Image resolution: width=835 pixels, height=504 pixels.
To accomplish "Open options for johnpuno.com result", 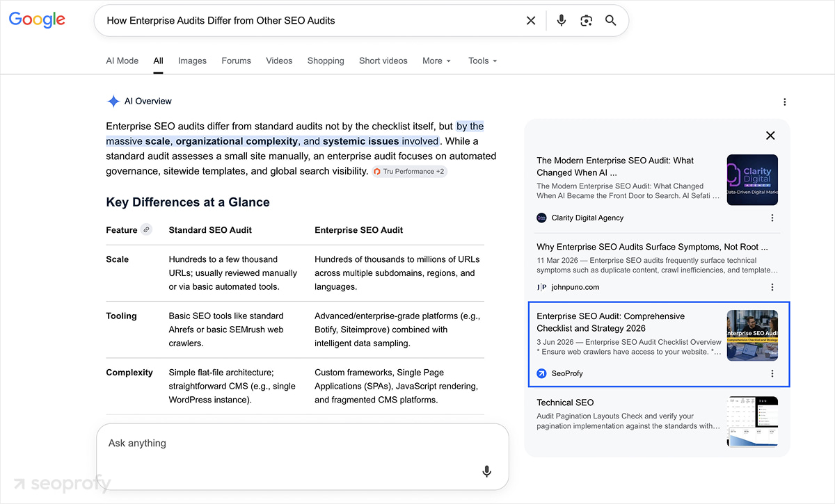I will 772,287.
